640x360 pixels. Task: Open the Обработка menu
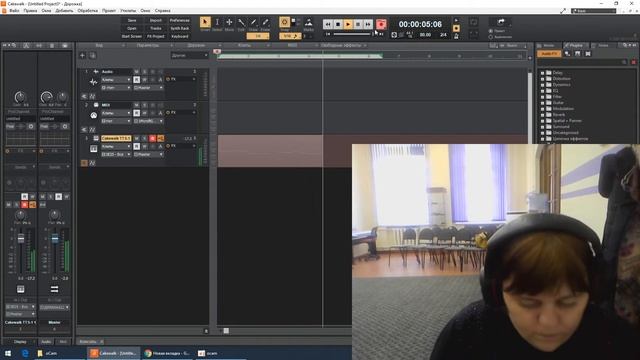coord(87,11)
